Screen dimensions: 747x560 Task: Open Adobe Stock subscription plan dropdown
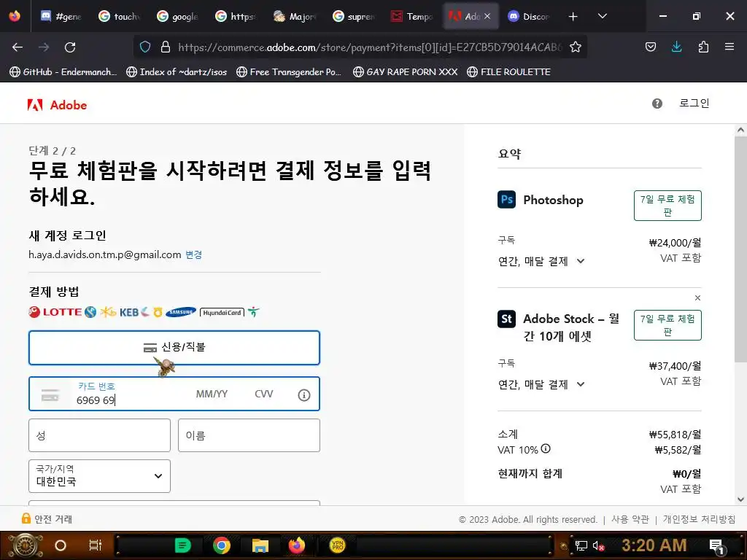click(541, 384)
